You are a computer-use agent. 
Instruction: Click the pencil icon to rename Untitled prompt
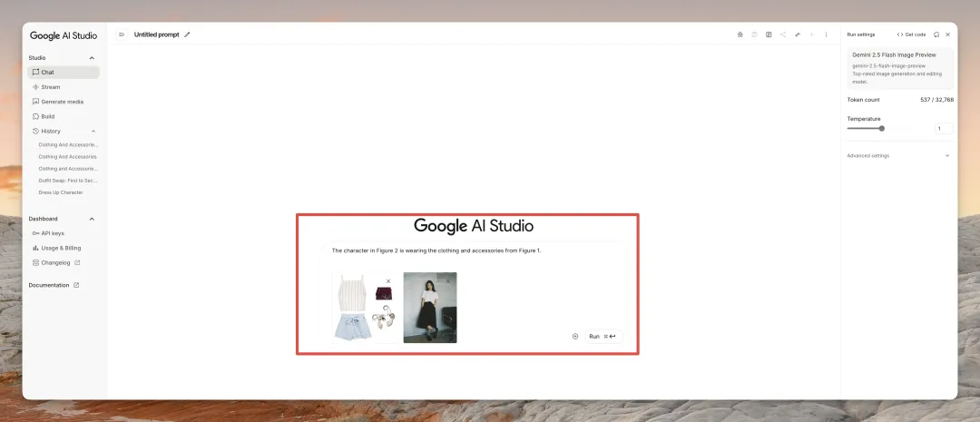188,34
